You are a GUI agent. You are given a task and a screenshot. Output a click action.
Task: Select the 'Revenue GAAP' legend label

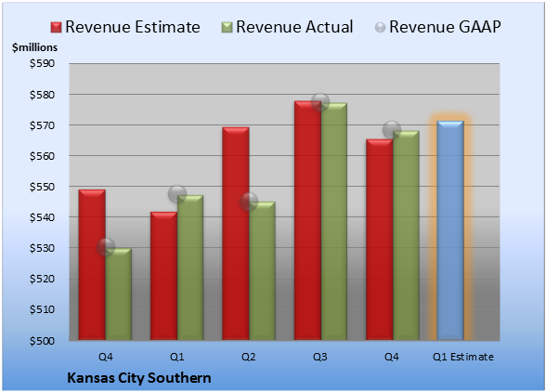click(445, 27)
